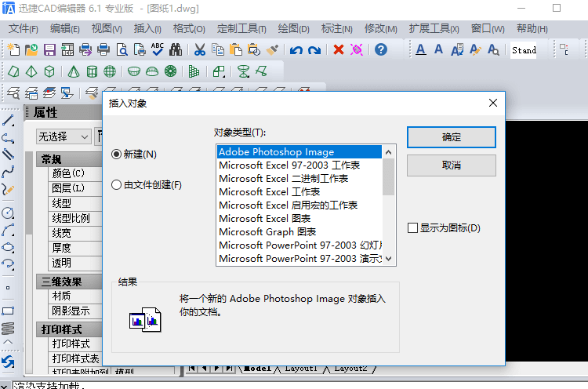Collapse the 打印样式 property group

[69, 329]
